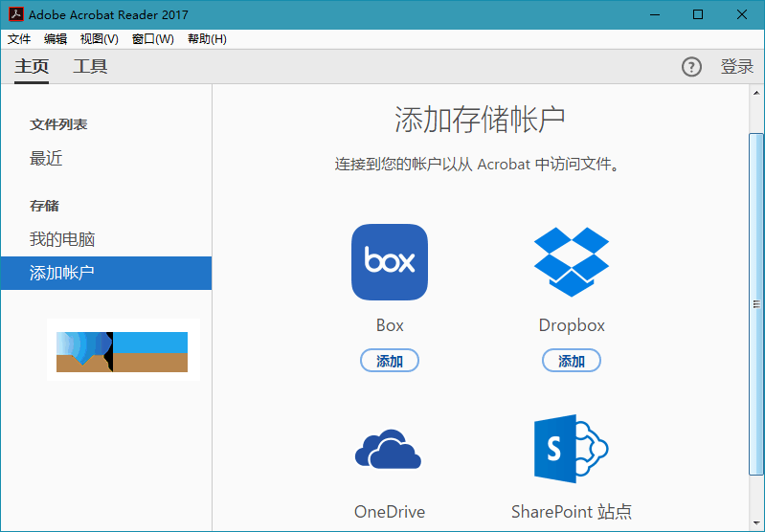Click the Adobe Acrobat title bar icon
Image resolution: width=765 pixels, height=532 pixels.
16,14
